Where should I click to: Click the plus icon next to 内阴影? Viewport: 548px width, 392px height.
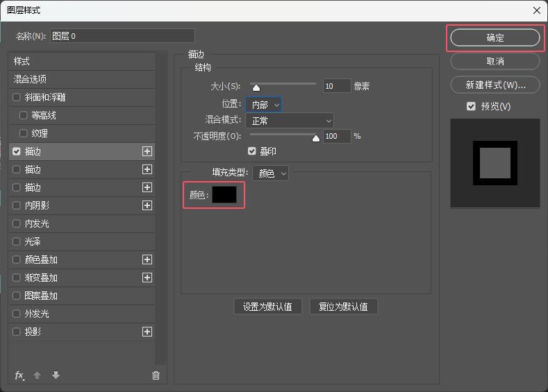pyautogui.click(x=147, y=205)
